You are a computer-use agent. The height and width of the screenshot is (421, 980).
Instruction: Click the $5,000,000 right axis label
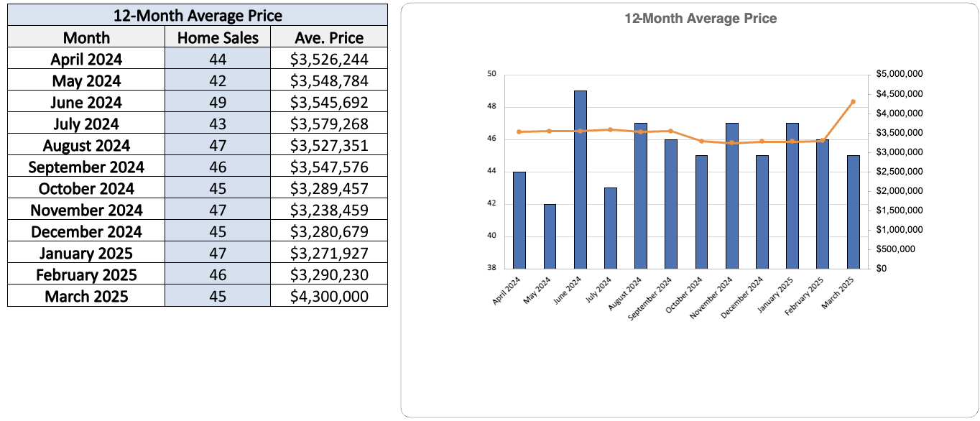click(x=900, y=74)
